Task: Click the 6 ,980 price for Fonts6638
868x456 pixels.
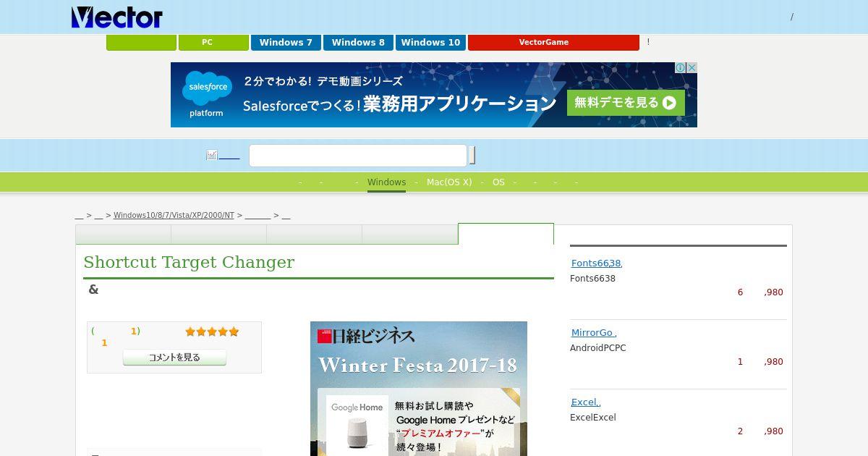Action: (x=760, y=292)
